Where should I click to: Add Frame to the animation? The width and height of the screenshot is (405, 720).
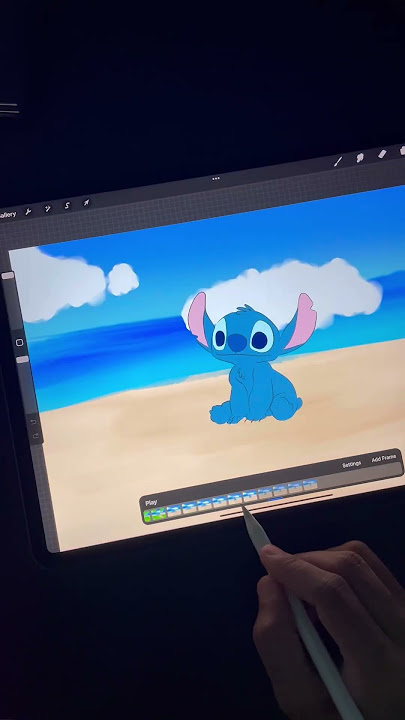pos(383,458)
